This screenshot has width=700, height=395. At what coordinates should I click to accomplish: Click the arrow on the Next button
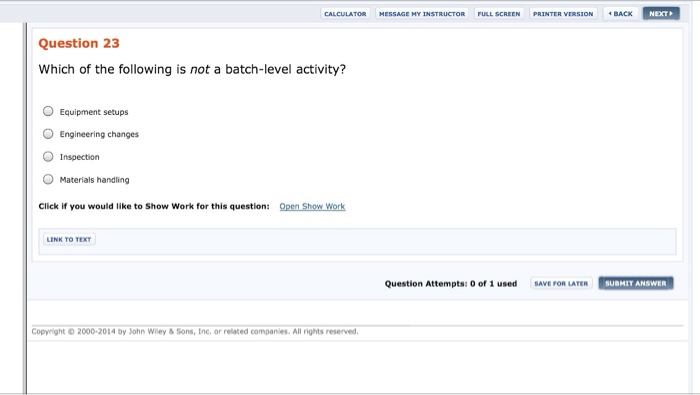671,14
